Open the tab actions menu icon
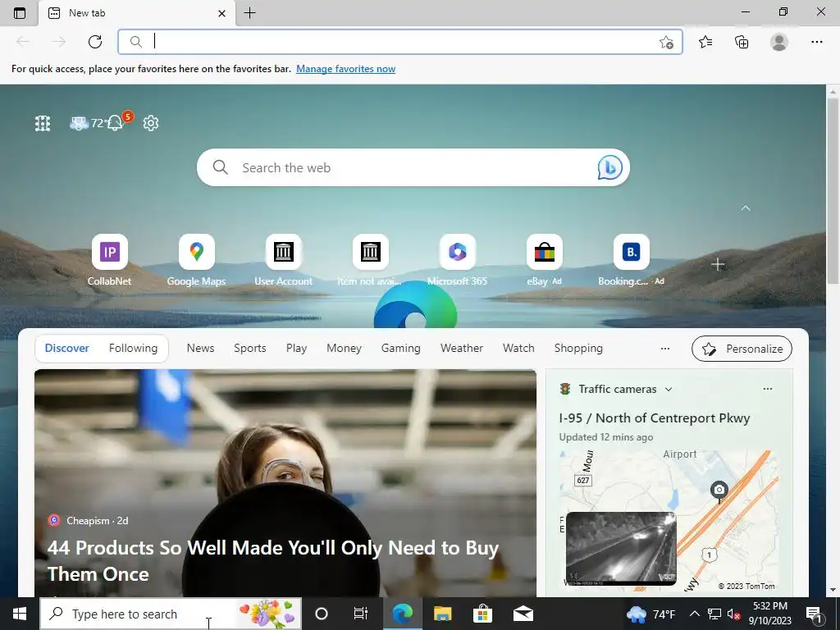840x630 pixels. click(20, 13)
